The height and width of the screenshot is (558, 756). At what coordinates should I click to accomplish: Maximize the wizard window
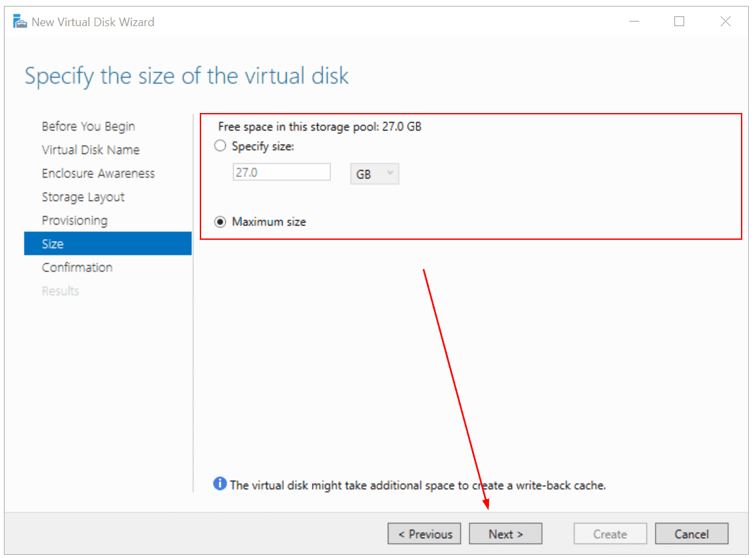click(679, 22)
